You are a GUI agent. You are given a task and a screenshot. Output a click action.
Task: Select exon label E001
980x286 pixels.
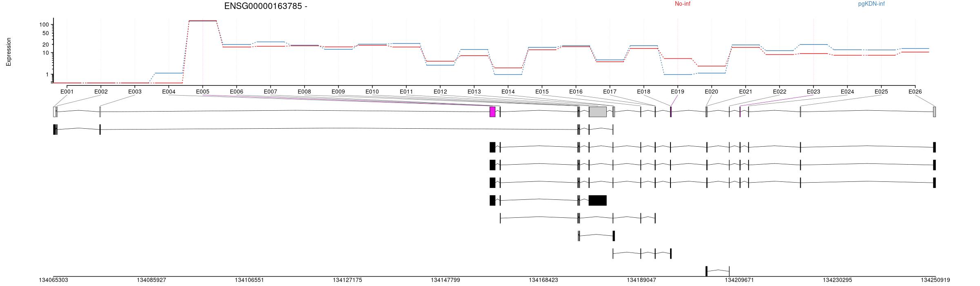pyautogui.click(x=67, y=92)
